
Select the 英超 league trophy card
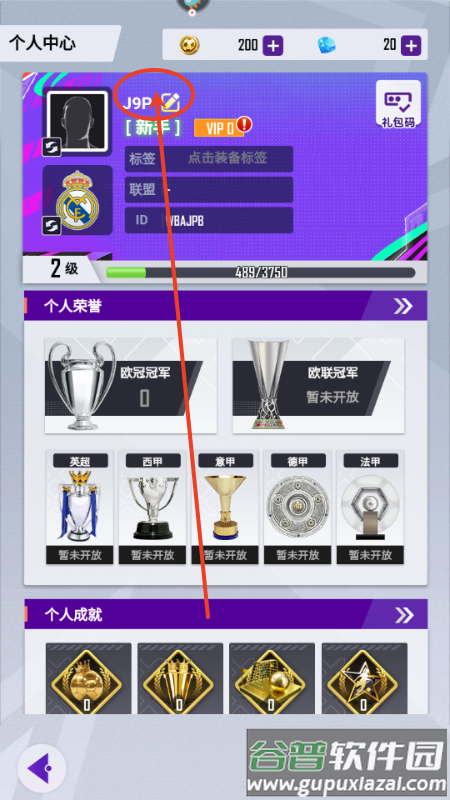coord(82,507)
